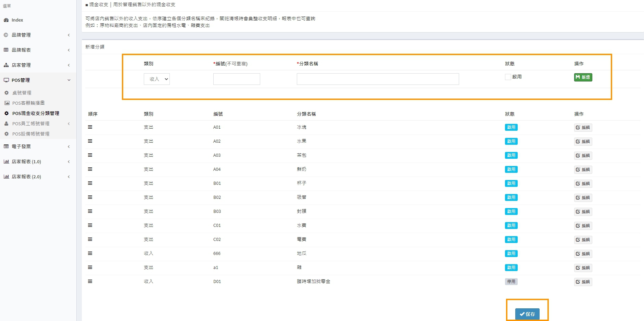Open POS現金收支分類管理 menu item
The width and height of the screenshot is (644, 321).
[36, 113]
